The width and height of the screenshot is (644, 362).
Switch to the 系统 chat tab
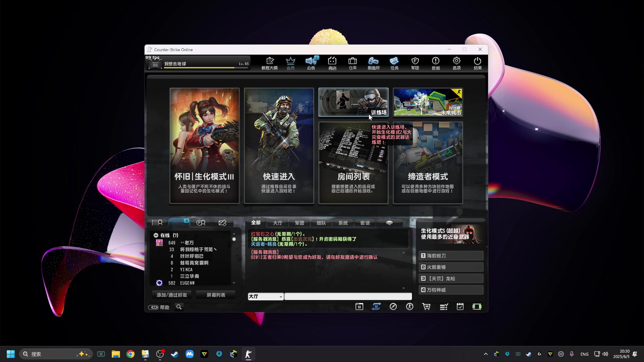click(343, 223)
